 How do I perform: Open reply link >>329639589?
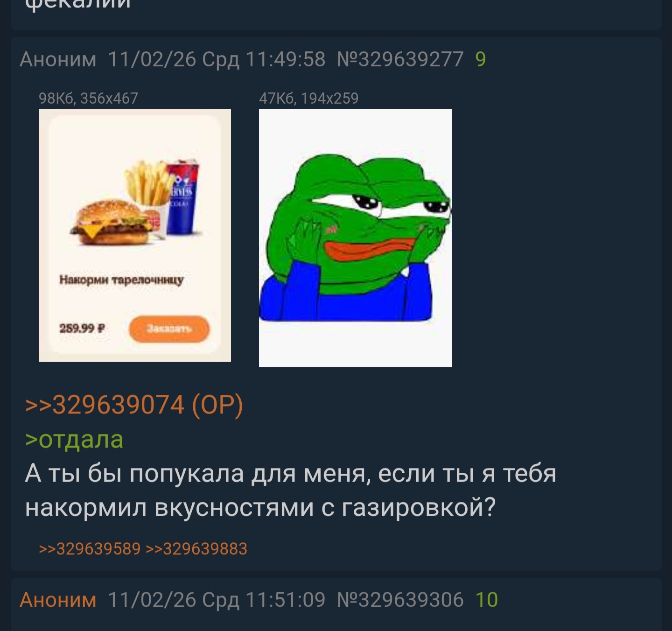pos(90,549)
